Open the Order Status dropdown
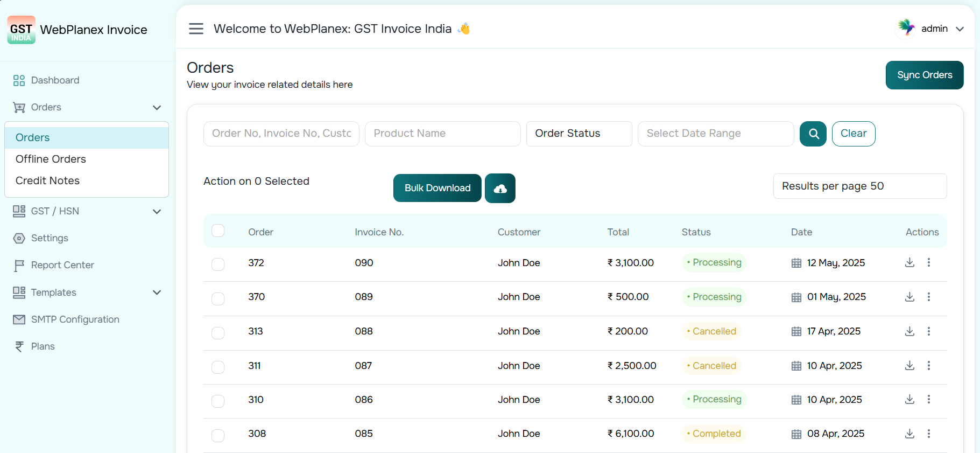Screen dimensions: 980x453 [x=579, y=134]
